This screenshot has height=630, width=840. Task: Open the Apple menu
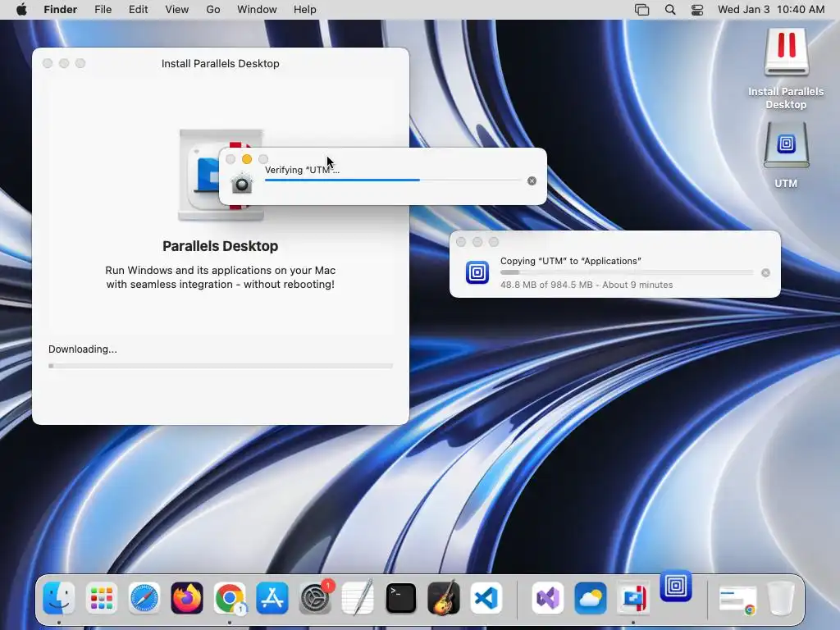(x=21, y=10)
